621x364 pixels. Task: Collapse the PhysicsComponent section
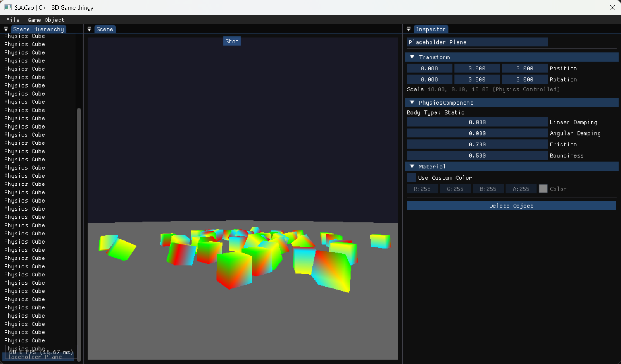tap(412, 103)
